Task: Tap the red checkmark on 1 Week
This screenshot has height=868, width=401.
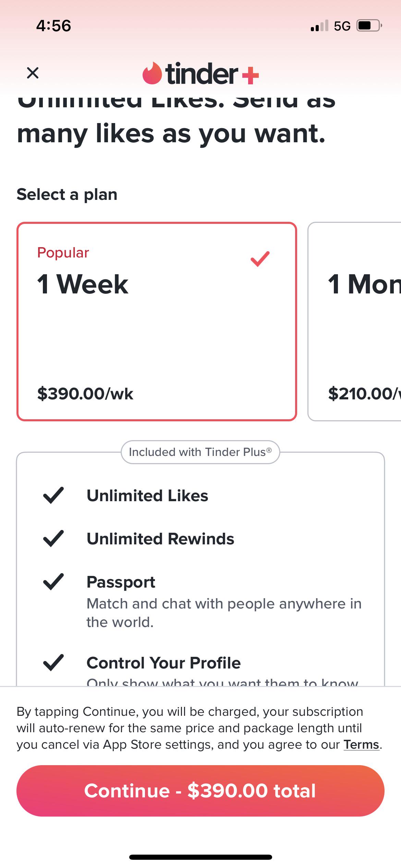Action: [260, 258]
